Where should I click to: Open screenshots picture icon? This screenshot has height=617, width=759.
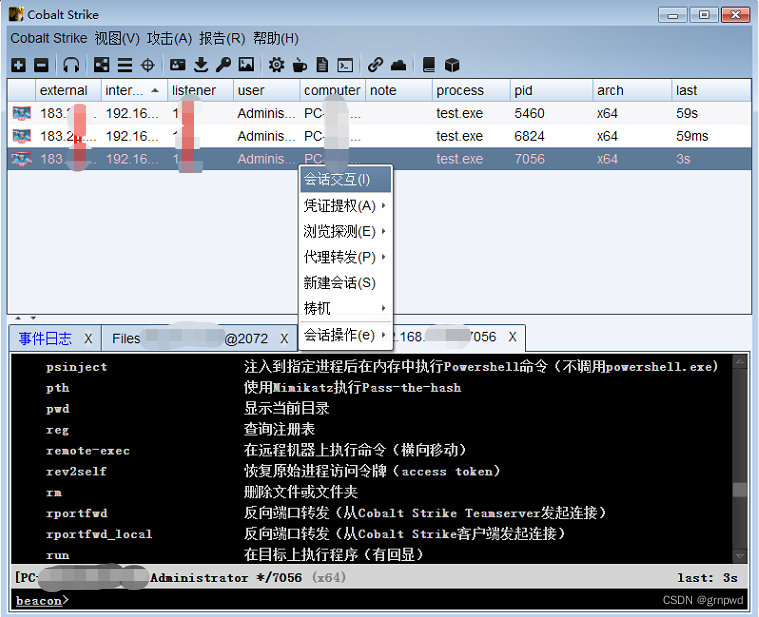246,65
